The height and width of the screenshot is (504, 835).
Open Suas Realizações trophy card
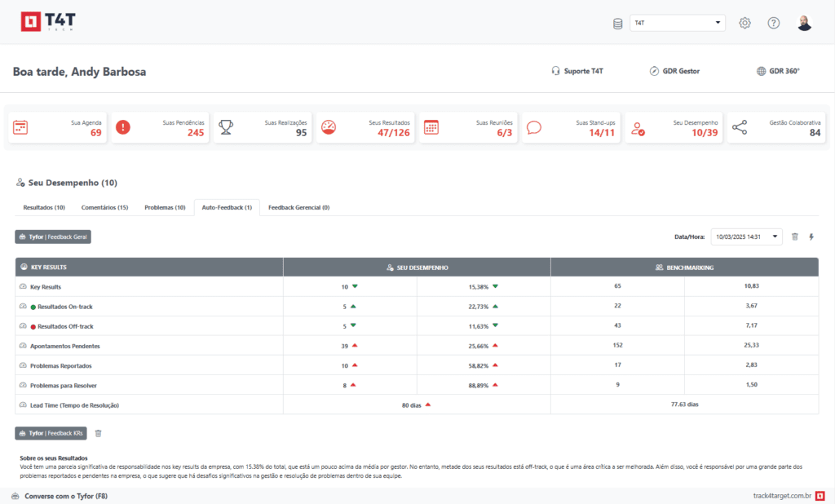[x=263, y=127]
